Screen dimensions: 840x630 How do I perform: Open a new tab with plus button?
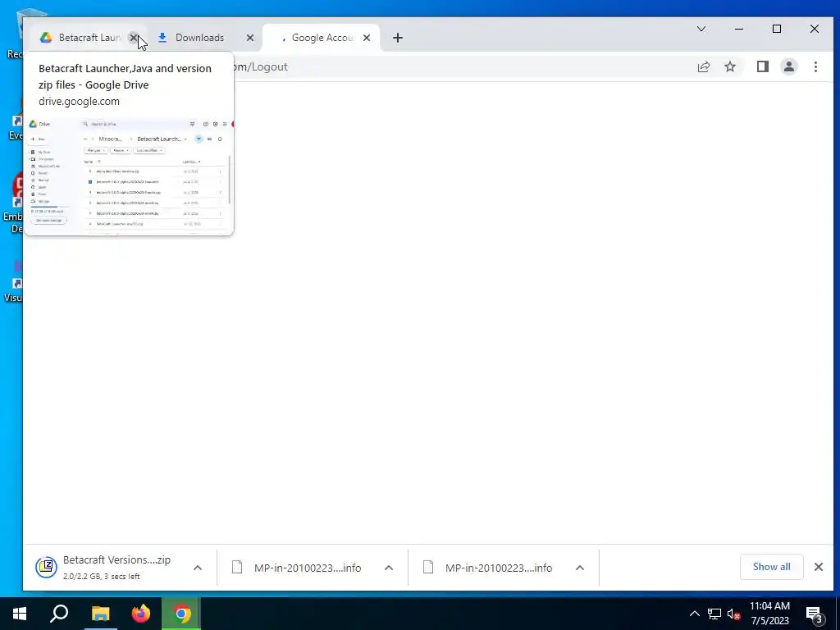(398, 38)
